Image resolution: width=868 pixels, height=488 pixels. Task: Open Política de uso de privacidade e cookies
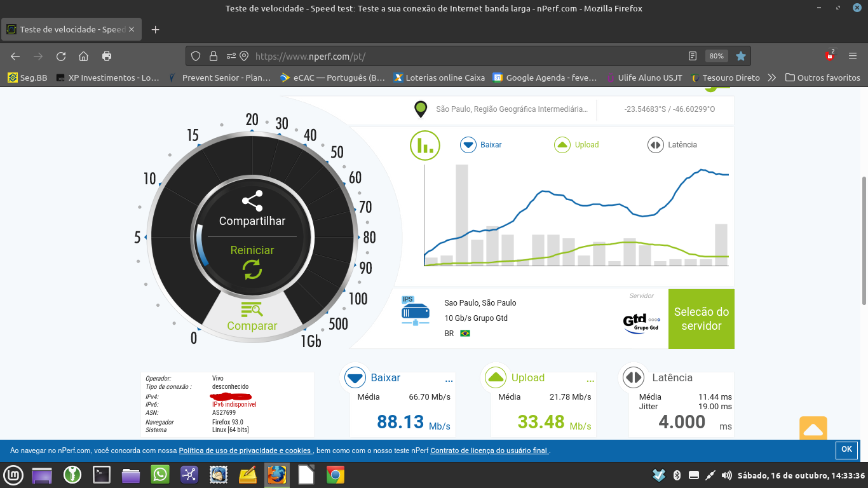[x=245, y=451]
